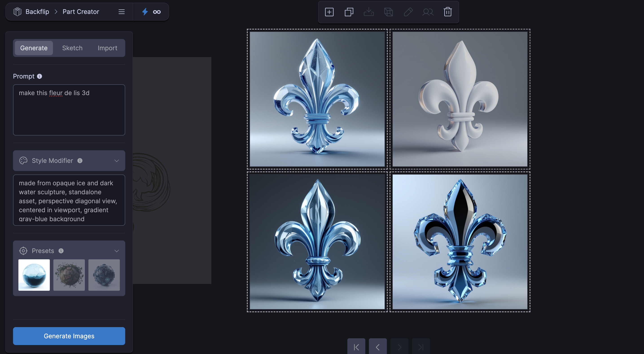Click the blue lightning bolt icon
Screen dimensions: 644x354
click(x=145, y=12)
